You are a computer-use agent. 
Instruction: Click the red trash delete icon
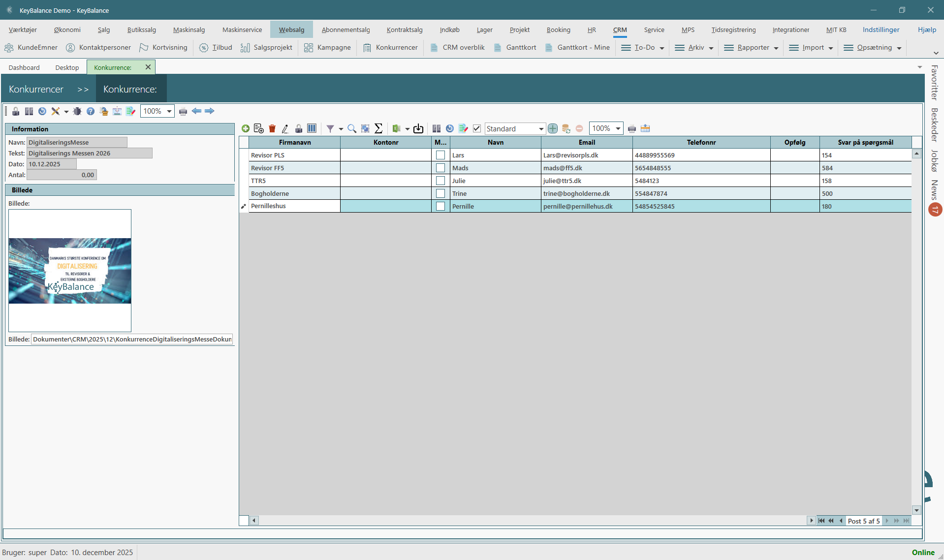pos(272,128)
